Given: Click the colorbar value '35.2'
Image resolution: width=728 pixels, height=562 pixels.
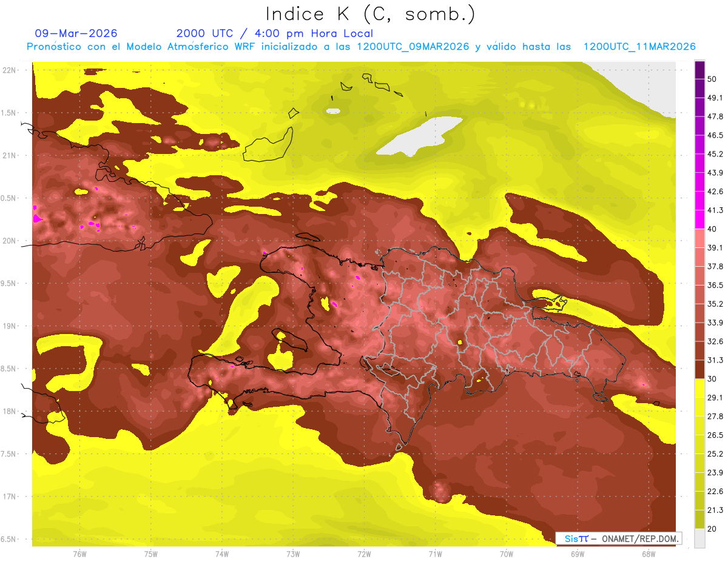Looking at the screenshot, I should pyautogui.click(x=715, y=304).
